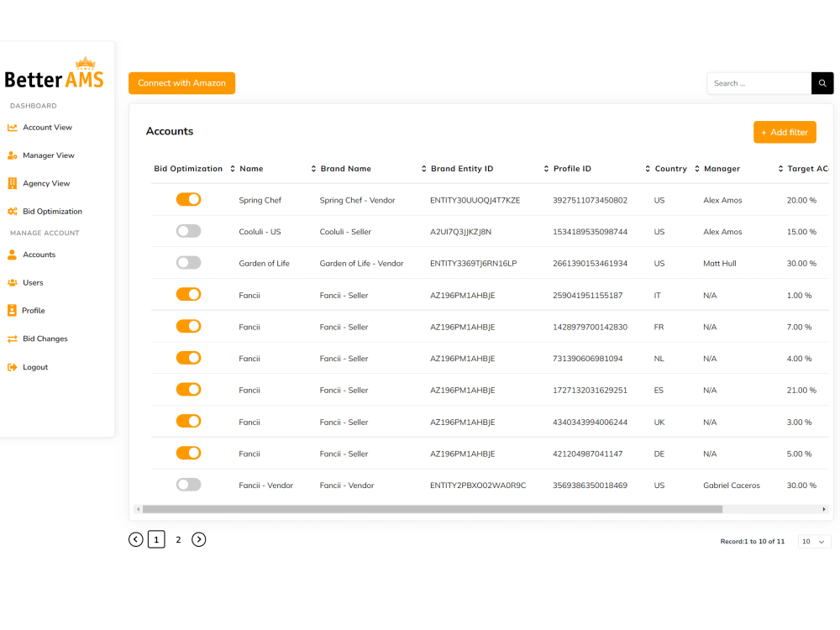Open Agency View menu item

[x=46, y=183]
